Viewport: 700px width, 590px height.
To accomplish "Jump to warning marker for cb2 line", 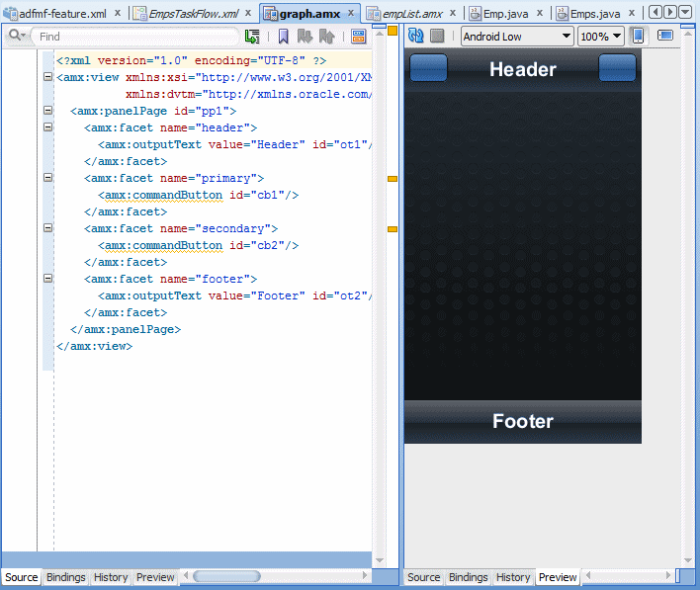I will 393,229.
